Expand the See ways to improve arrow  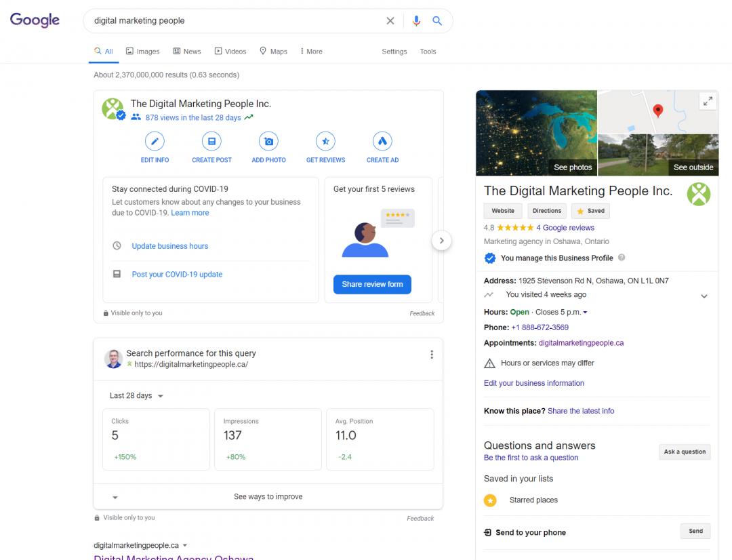[115, 497]
